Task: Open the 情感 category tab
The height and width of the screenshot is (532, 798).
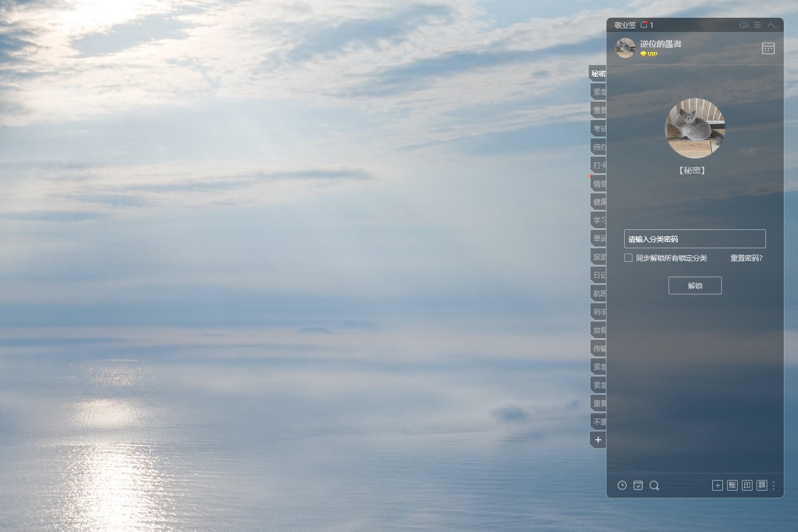Action: click(x=599, y=184)
